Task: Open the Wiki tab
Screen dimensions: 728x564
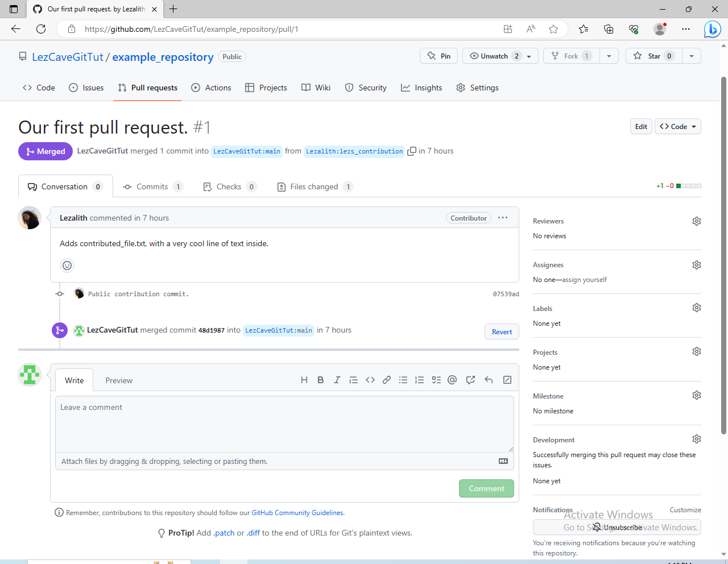Action: coord(316,88)
